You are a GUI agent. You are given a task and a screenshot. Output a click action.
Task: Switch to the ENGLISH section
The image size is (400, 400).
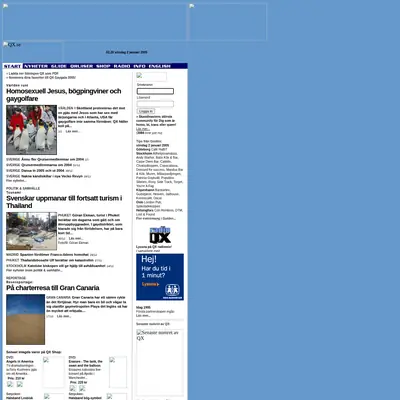(x=160, y=66)
